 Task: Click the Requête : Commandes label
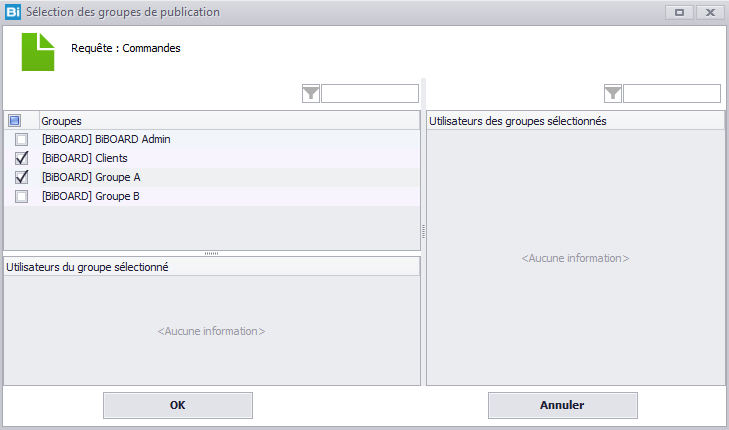pyautogui.click(x=126, y=48)
